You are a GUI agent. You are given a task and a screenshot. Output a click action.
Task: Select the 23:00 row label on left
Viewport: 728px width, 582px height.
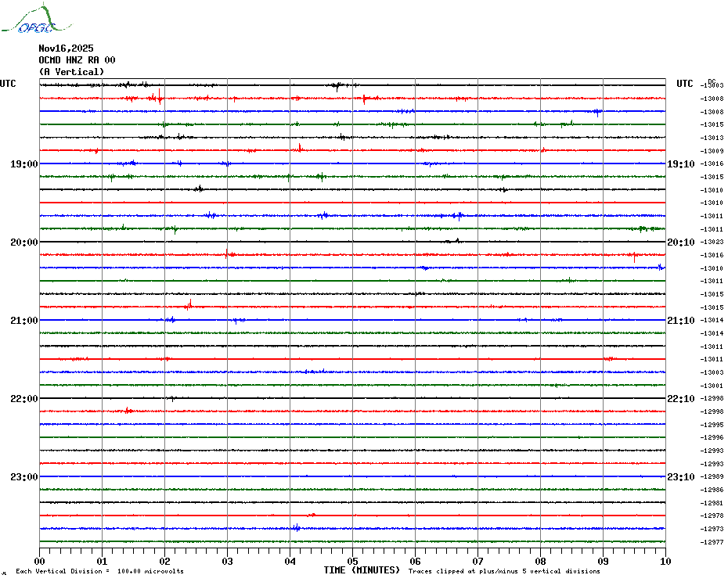coord(24,477)
